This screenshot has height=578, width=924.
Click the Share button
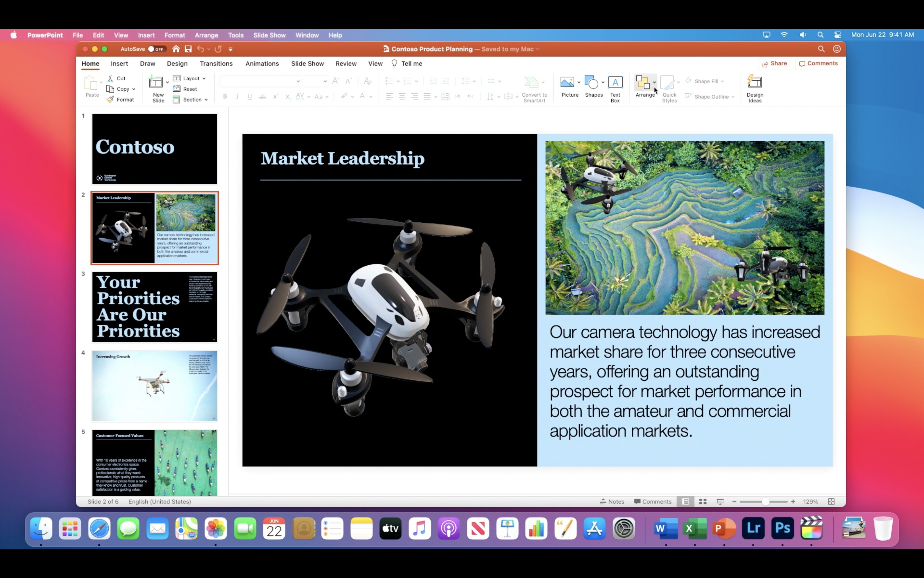pyautogui.click(x=774, y=64)
